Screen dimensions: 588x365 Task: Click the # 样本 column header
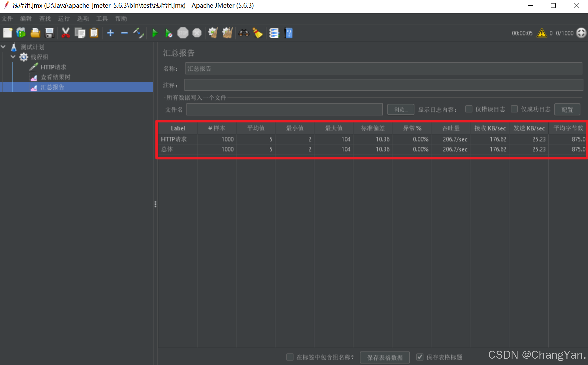[x=217, y=128]
